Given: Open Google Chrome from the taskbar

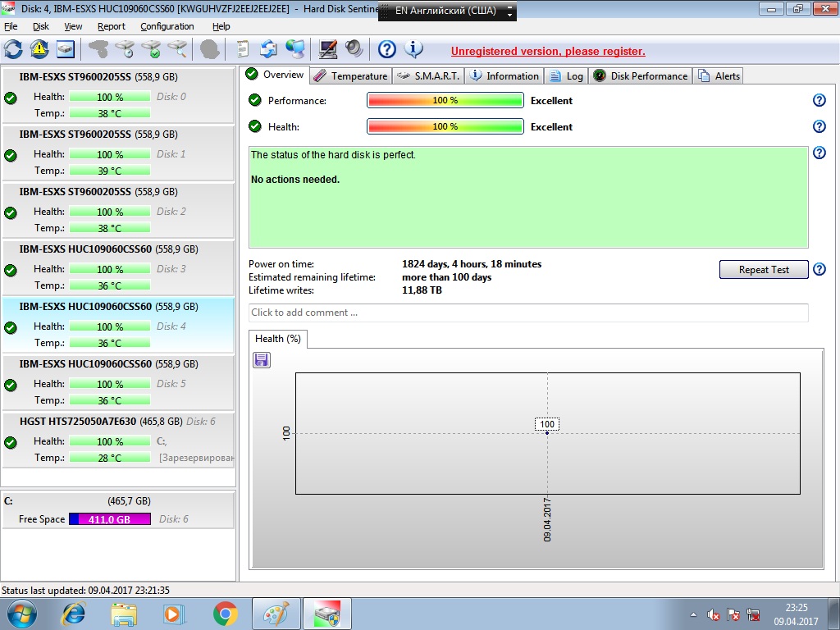Looking at the screenshot, I should tap(225, 614).
